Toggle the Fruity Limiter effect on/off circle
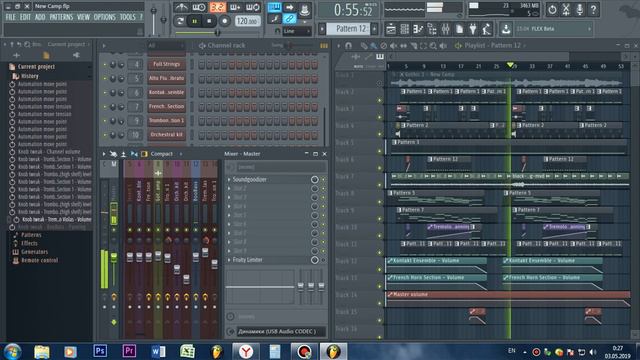This screenshot has width=640, height=360. point(314,260)
